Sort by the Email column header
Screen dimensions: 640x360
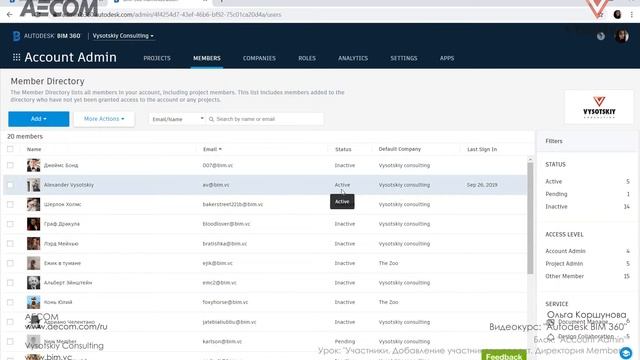click(212, 149)
